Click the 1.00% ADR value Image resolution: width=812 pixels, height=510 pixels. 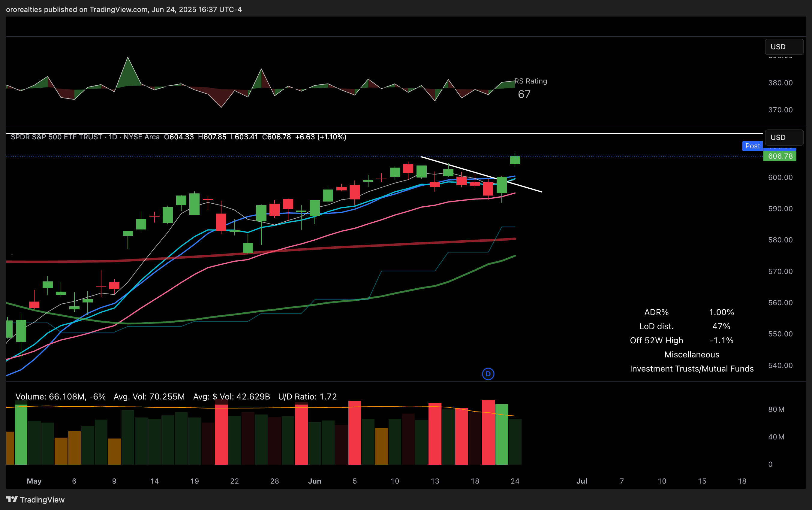click(721, 312)
